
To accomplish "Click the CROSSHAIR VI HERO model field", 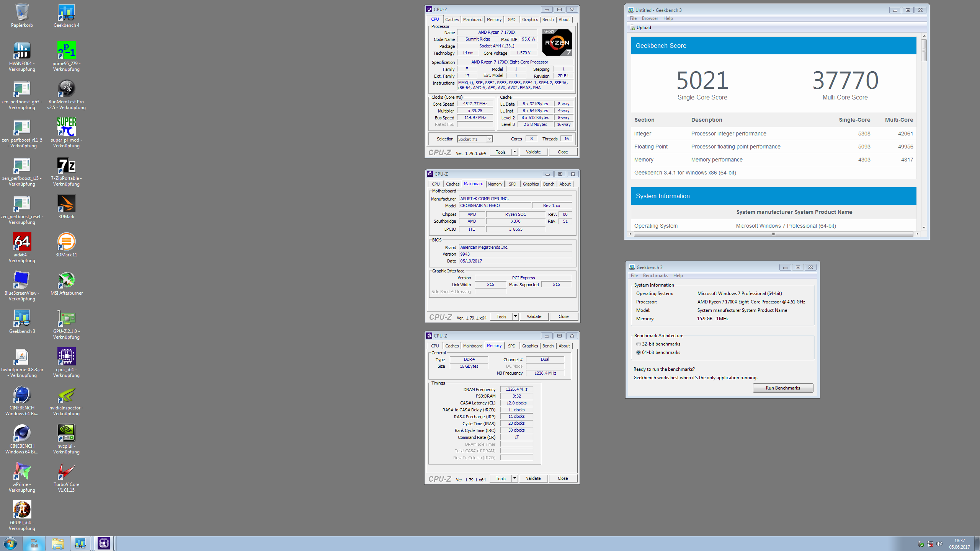I will pos(495,206).
